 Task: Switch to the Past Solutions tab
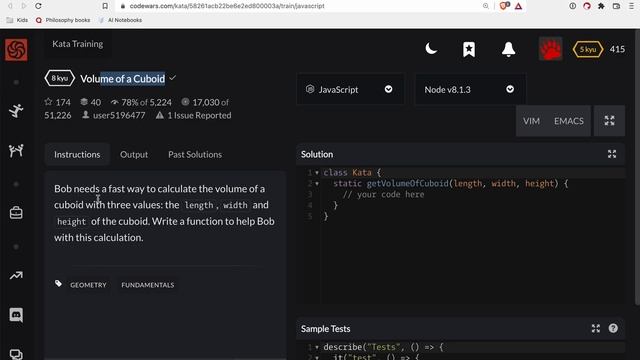tap(195, 154)
